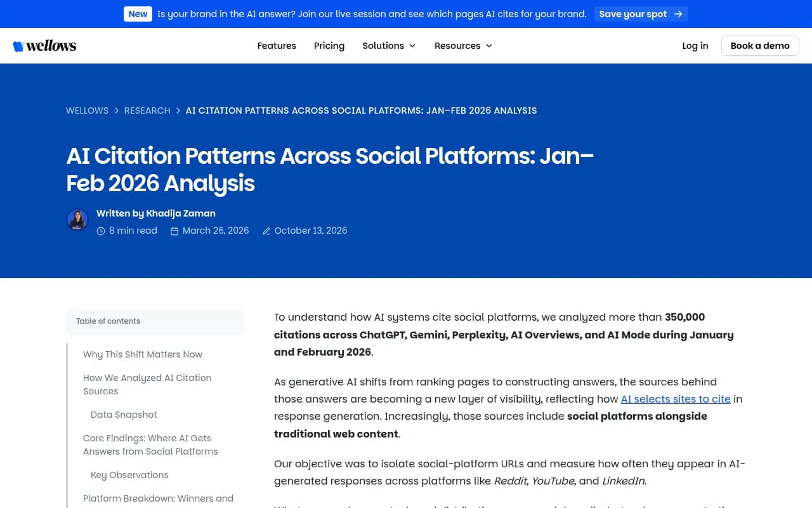812x508 pixels.
Task: Go to RESEARCH breadcrumb link
Action: [x=147, y=110]
